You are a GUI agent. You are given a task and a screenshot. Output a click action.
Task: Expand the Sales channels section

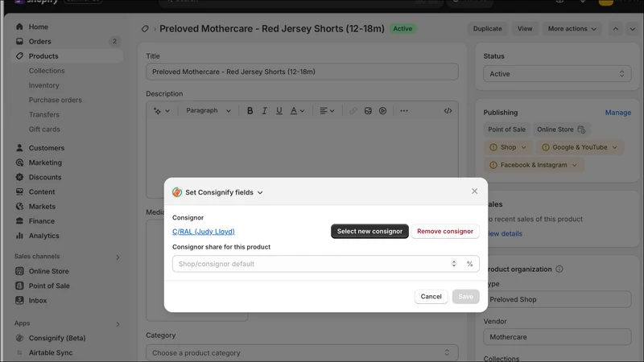(118, 257)
